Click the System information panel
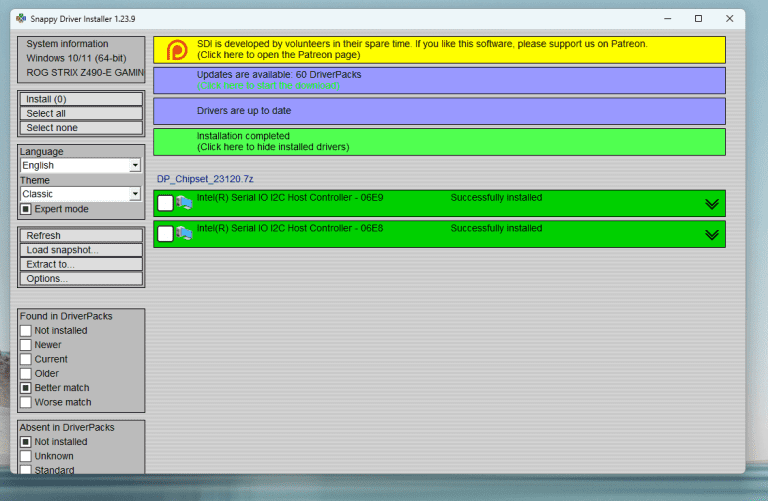 (81, 58)
